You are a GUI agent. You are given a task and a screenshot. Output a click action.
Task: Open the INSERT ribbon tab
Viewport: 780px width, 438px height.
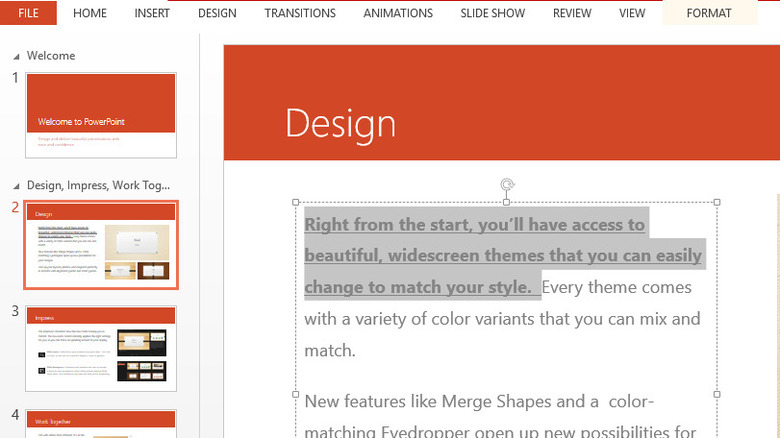click(x=151, y=13)
